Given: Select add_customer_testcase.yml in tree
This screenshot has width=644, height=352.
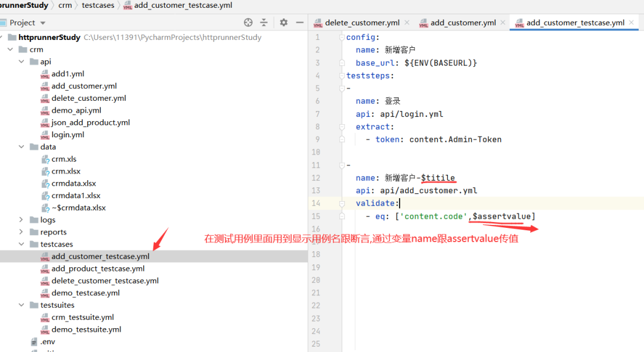Looking at the screenshot, I should 100,257.
